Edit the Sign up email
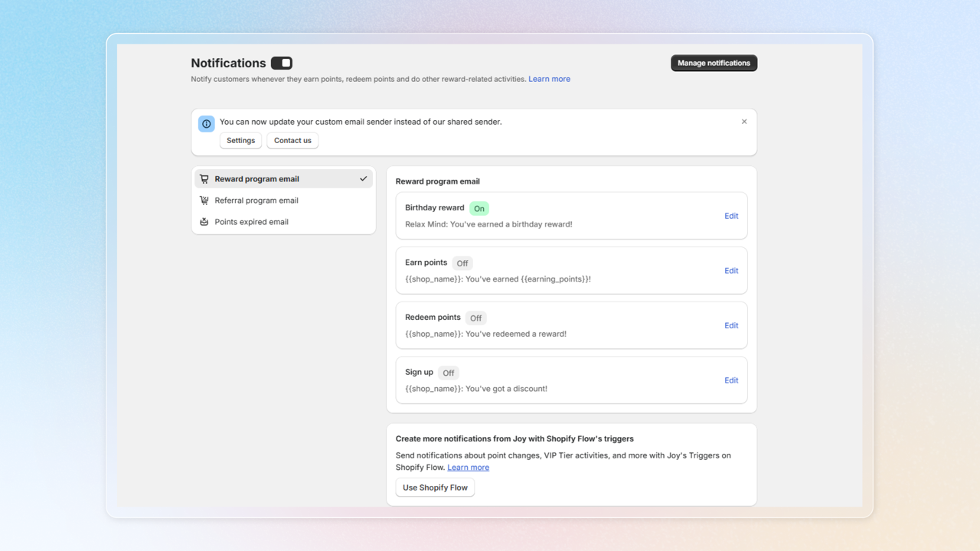The width and height of the screenshot is (980, 551). (731, 380)
